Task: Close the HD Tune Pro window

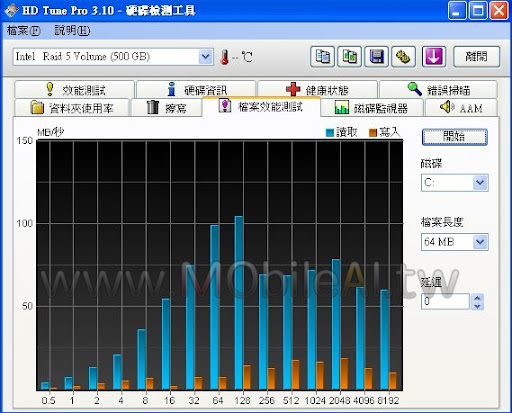Action: [499, 11]
